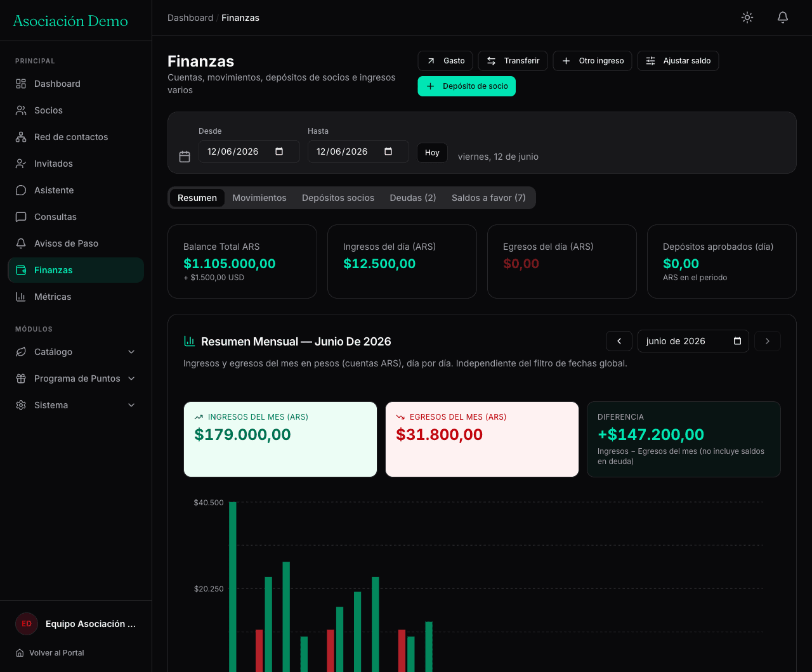Click the Dashboard grid icon in sidebar
This screenshot has height=672, width=812.
pos(21,84)
